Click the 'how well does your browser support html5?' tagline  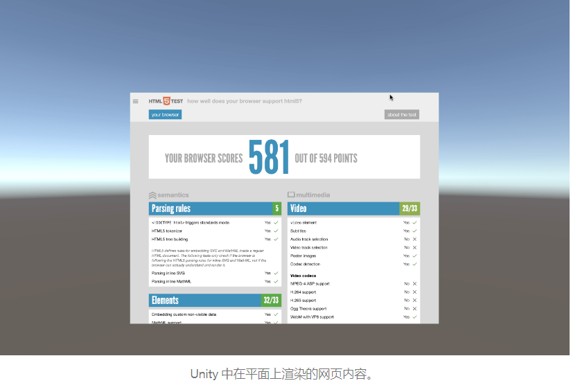245,101
